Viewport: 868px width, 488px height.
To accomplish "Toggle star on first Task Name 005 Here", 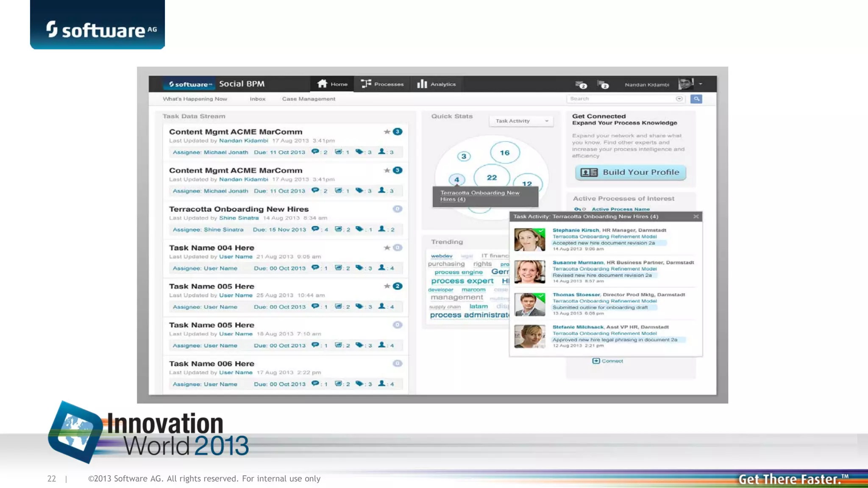I will [x=387, y=286].
